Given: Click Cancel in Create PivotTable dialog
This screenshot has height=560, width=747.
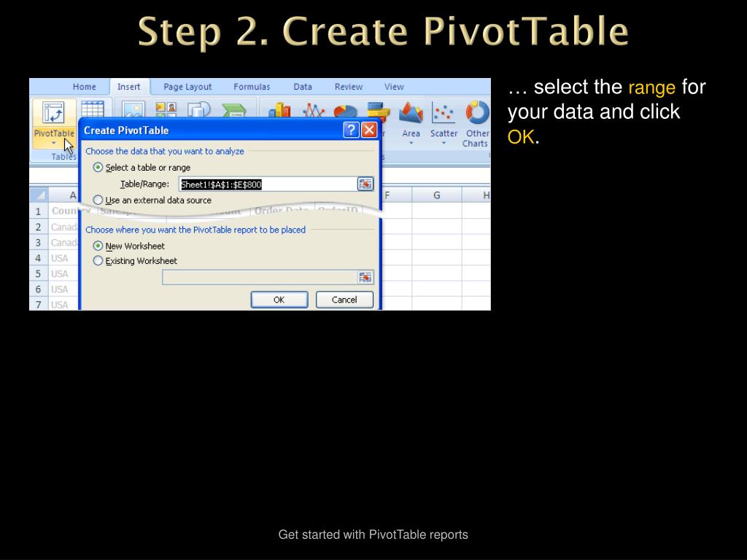Looking at the screenshot, I should (x=344, y=300).
